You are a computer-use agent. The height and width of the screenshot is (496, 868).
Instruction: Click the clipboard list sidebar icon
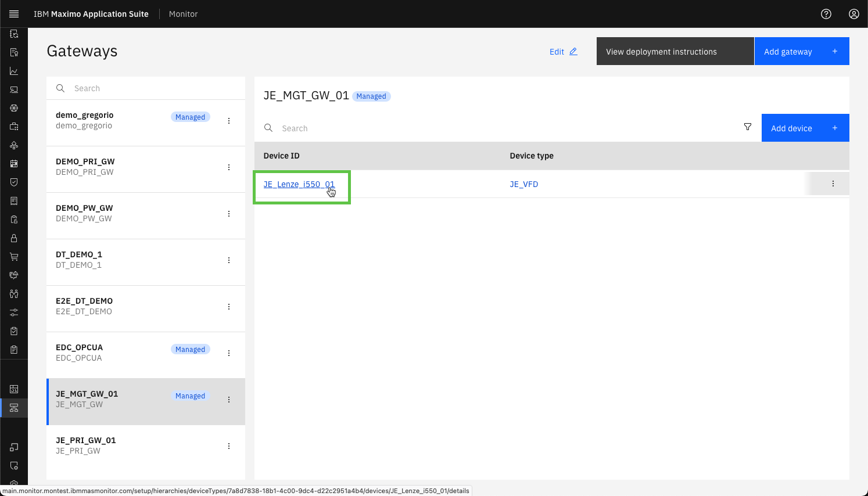14,350
